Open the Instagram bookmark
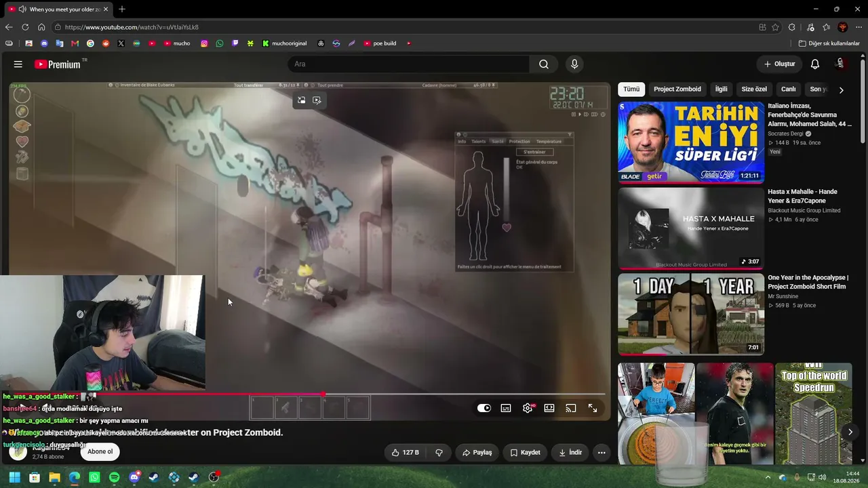 204,43
